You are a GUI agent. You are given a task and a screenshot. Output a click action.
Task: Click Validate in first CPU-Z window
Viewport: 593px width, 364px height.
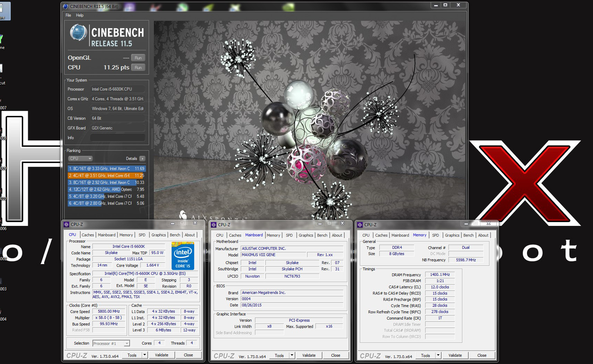(162, 355)
